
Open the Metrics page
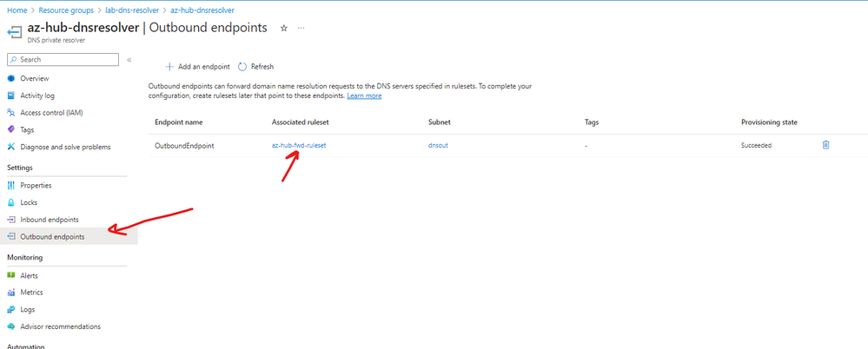(x=31, y=292)
